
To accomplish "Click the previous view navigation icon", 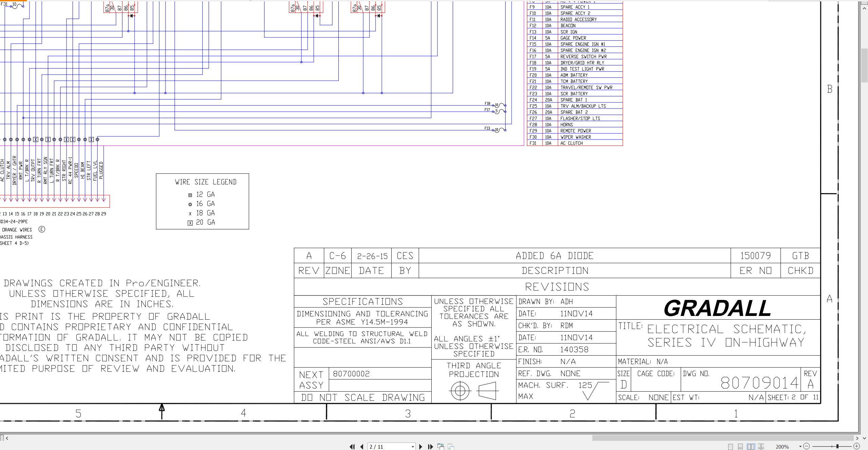I will click(441, 447).
